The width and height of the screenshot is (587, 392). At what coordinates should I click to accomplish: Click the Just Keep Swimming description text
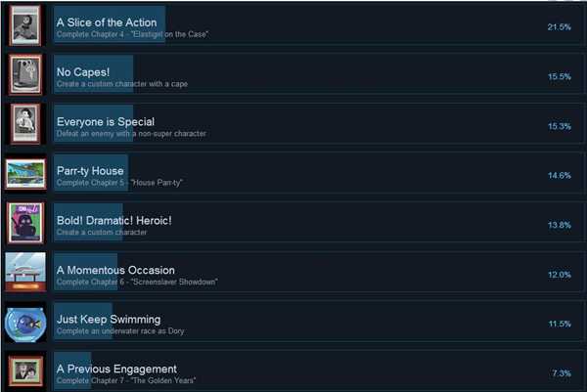[120, 331]
